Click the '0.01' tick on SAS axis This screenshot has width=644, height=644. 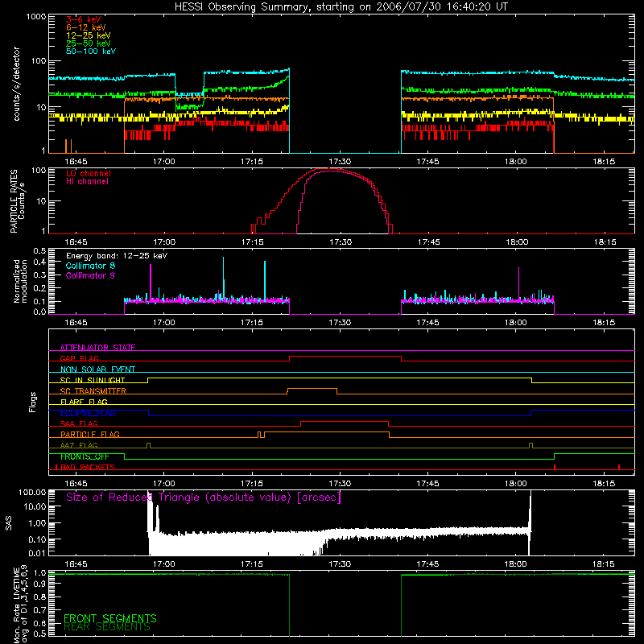click(x=37, y=553)
